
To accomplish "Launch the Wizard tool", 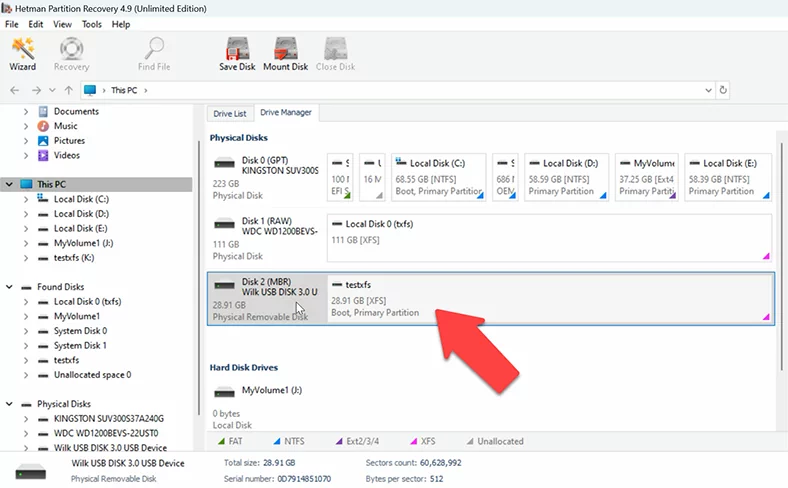I will 23,54.
